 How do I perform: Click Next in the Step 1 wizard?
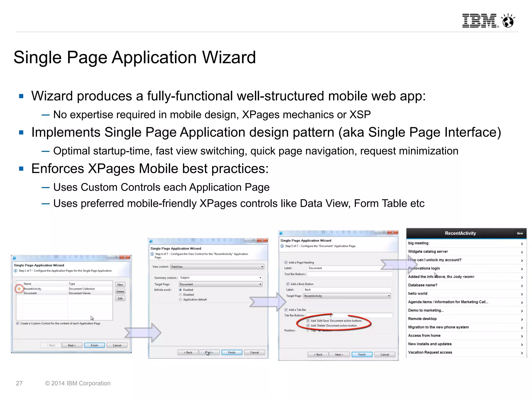72,345
